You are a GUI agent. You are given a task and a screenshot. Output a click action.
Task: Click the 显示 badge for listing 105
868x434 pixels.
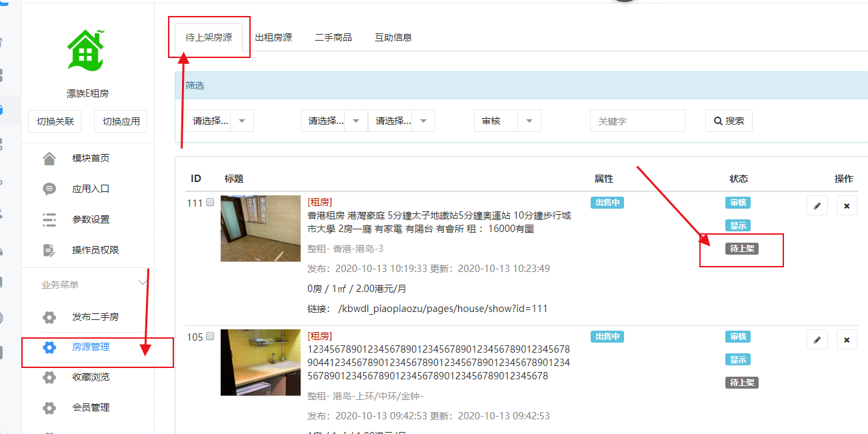pyautogui.click(x=738, y=359)
